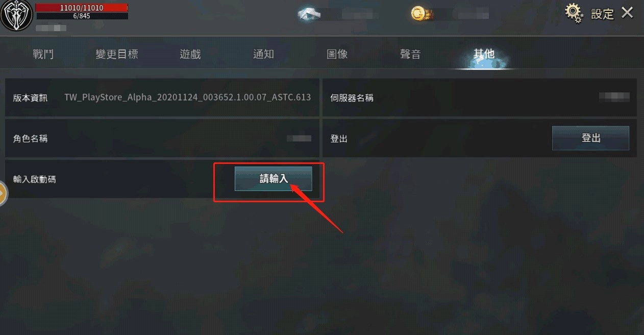Switch to the 變更目標 tab

tap(117, 54)
